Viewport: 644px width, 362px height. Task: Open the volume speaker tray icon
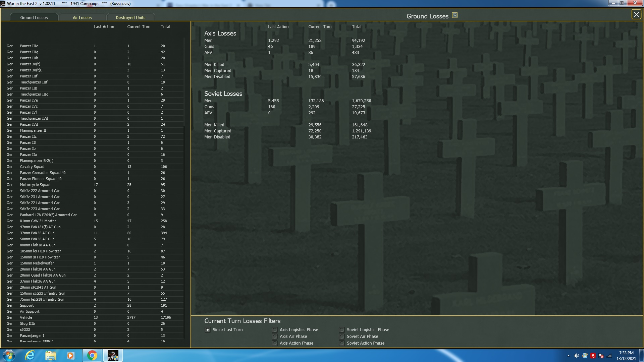pos(577,356)
